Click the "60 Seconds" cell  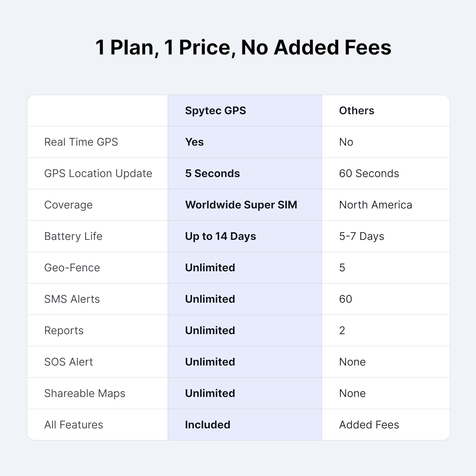click(369, 173)
